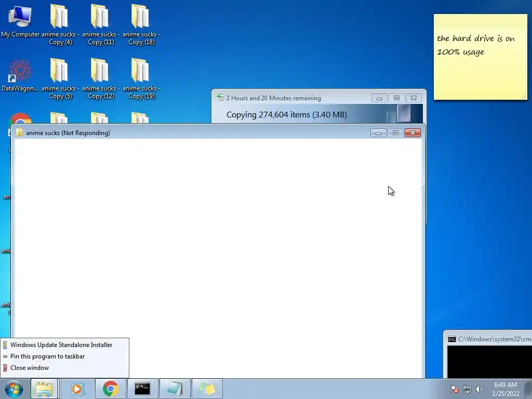Image resolution: width=532 pixels, height=399 pixels.
Task: Open the clock showing 6:49 AM
Action: point(506,389)
